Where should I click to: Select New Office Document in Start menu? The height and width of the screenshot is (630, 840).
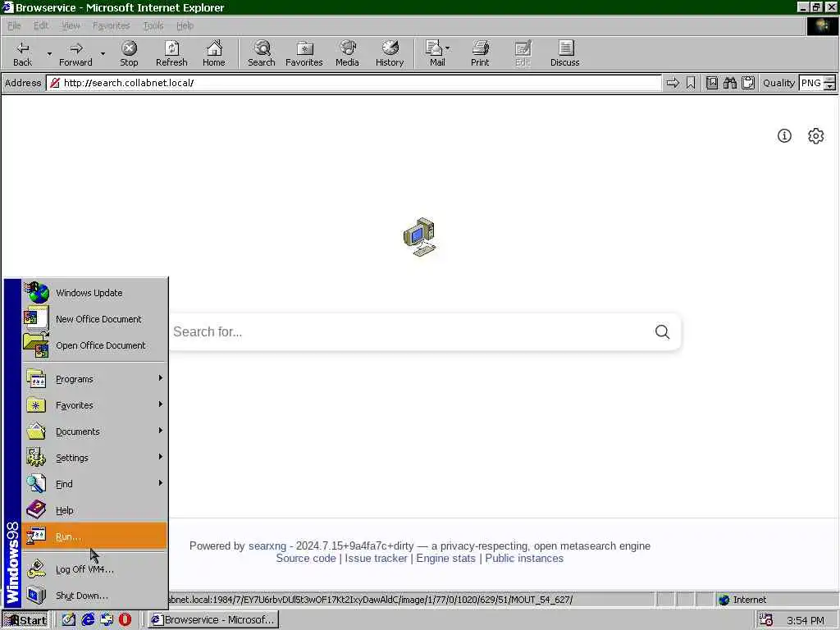click(x=94, y=319)
